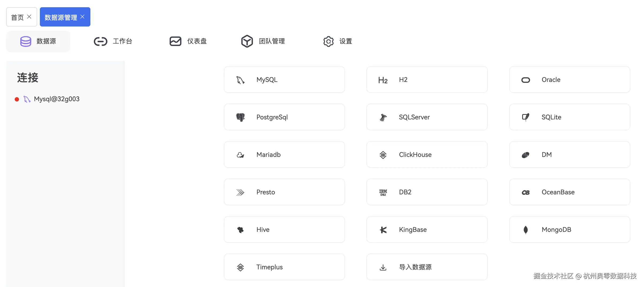Open 团队管理 team management
The image size is (644, 287).
coord(263,41)
